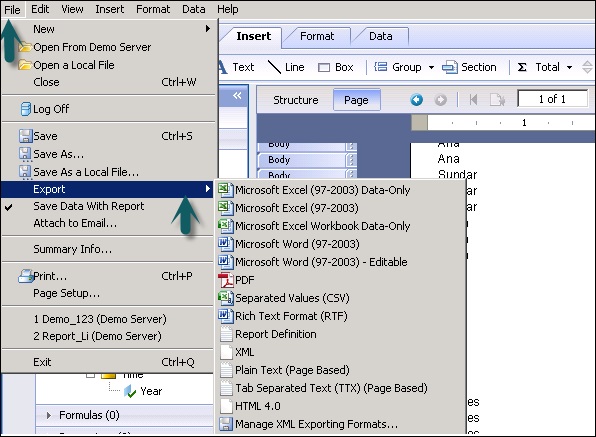Viewport: 596px width, 437px height.
Task: Expand the Formulas (0) node
Action: (49, 415)
